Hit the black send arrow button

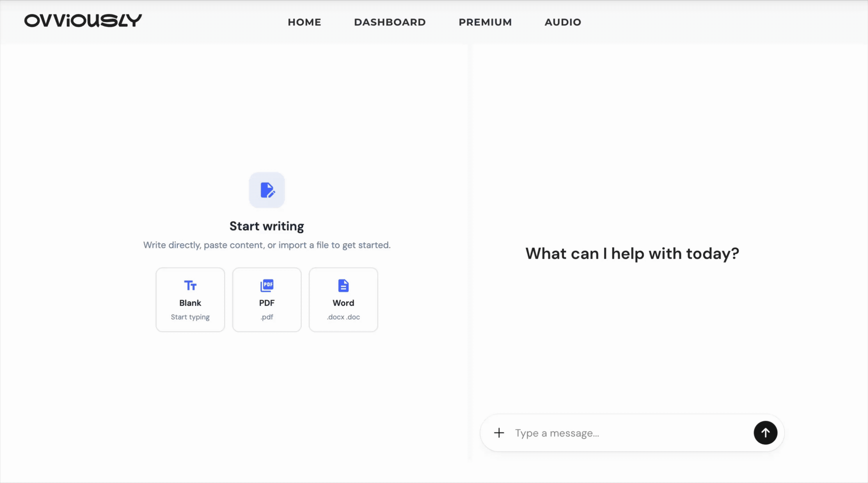pyautogui.click(x=765, y=433)
